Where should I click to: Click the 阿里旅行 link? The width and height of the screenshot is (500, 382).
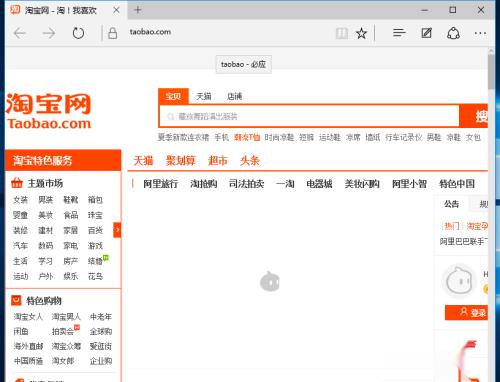click(161, 184)
